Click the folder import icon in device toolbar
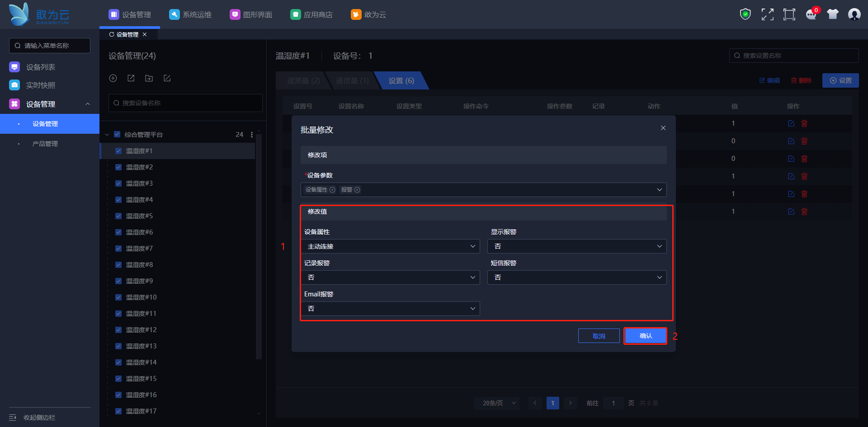868x427 pixels. pyautogui.click(x=149, y=78)
